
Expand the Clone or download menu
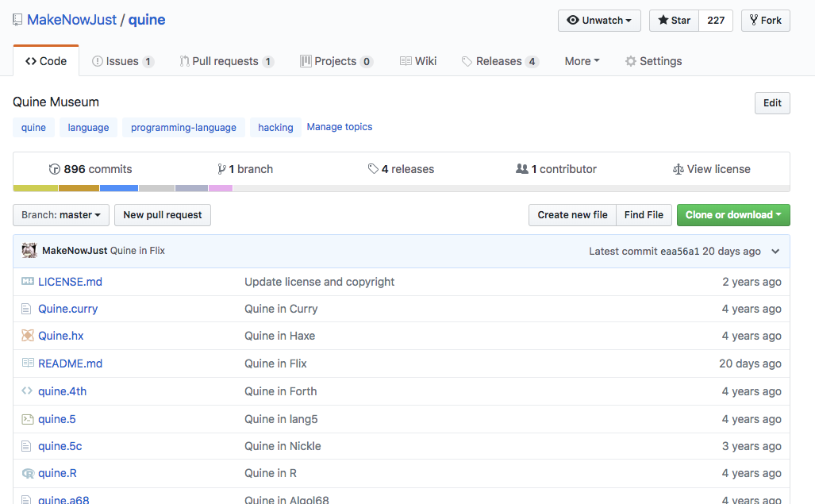733,214
